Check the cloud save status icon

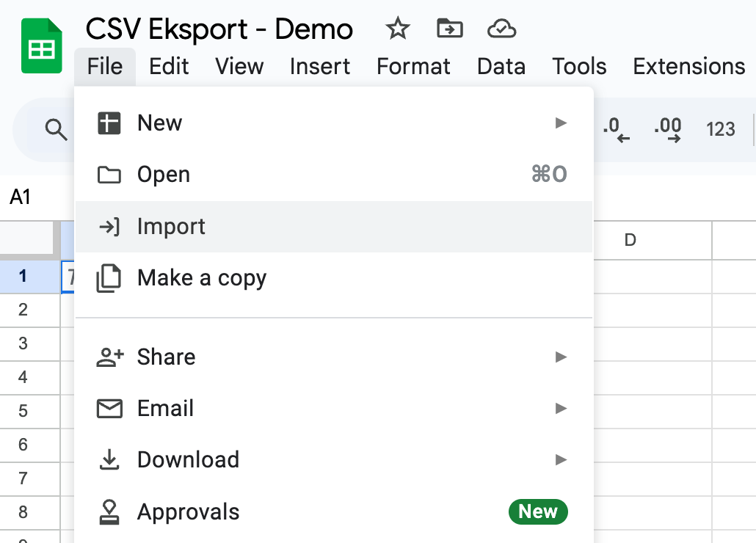501,29
